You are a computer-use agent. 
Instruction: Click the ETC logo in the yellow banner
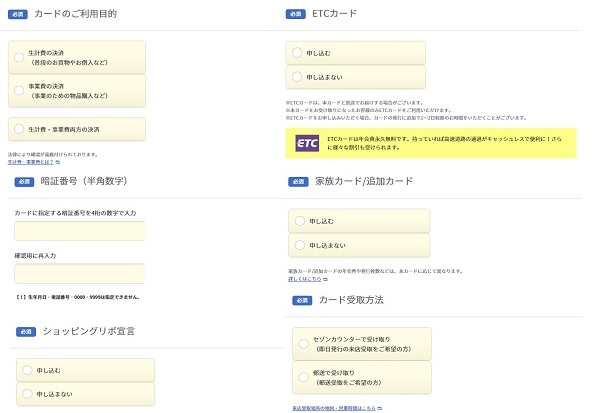click(x=306, y=143)
